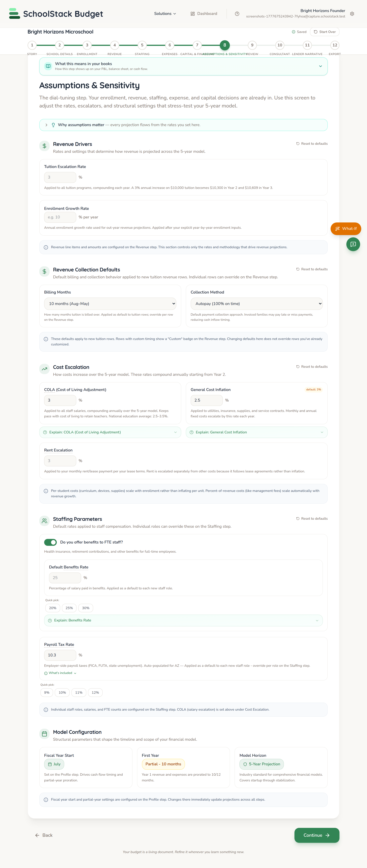
Task: Focus the Rent Escalation input
Action: pyautogui.click(x=60, y=461)
